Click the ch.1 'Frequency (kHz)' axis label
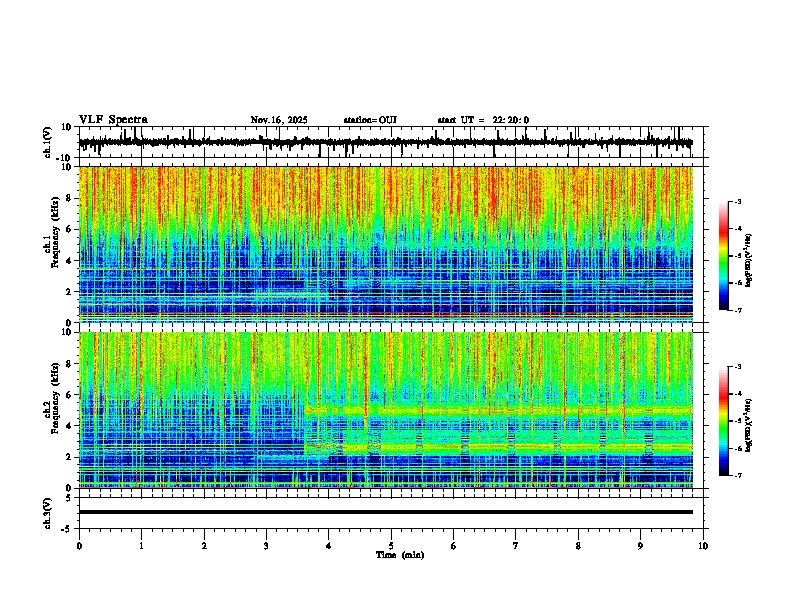 click(55, 233)
